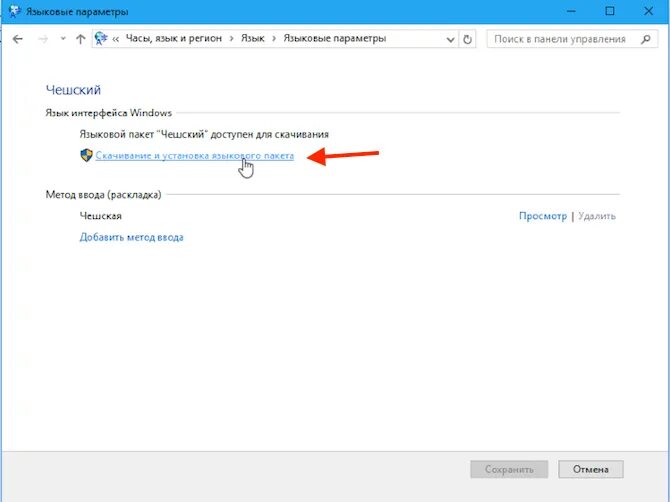This screenshot has height=502, width=670.
Task: Expand chevron after 'Часы, язык и регион'
Action: [231, 39]
